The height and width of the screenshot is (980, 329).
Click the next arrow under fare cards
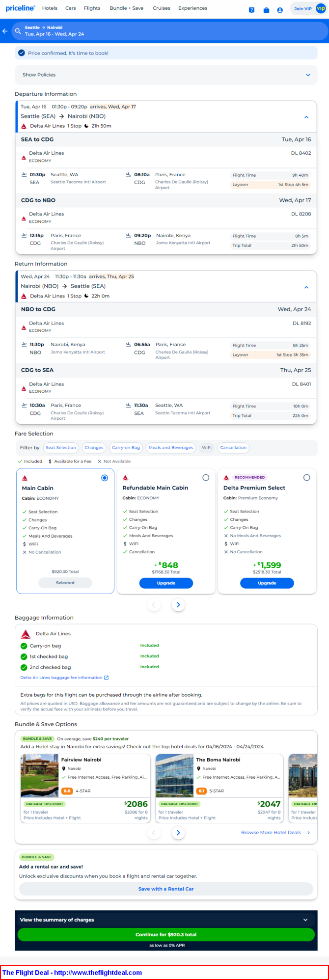[178, 605]
